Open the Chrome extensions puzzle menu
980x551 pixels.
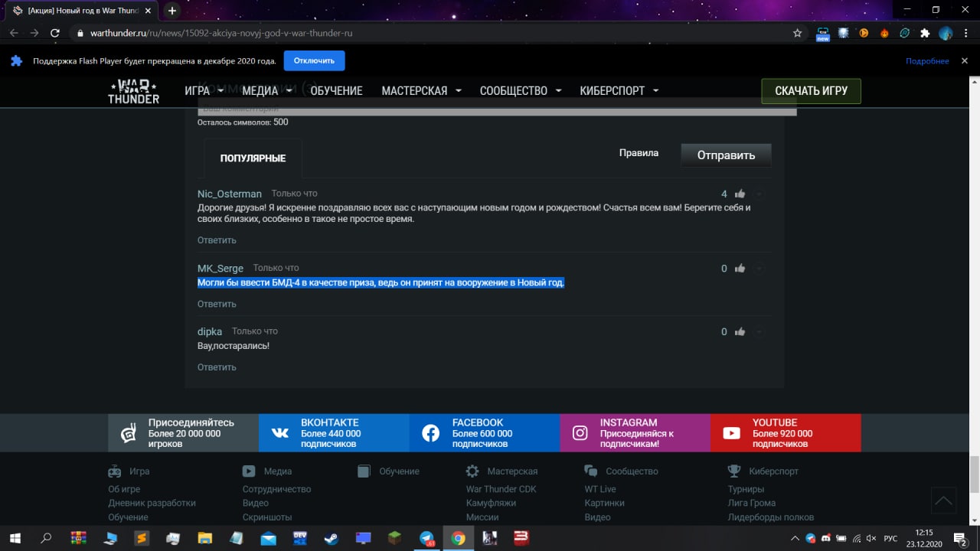click(925, 33)
